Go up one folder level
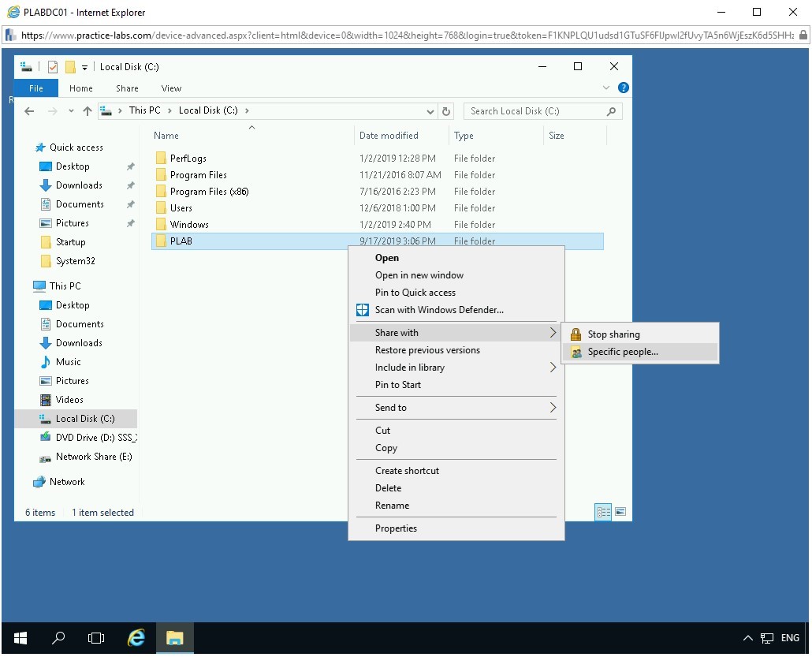Image resolution: width=812 pixels, height=657 pixels. click(x=87, y=111)
